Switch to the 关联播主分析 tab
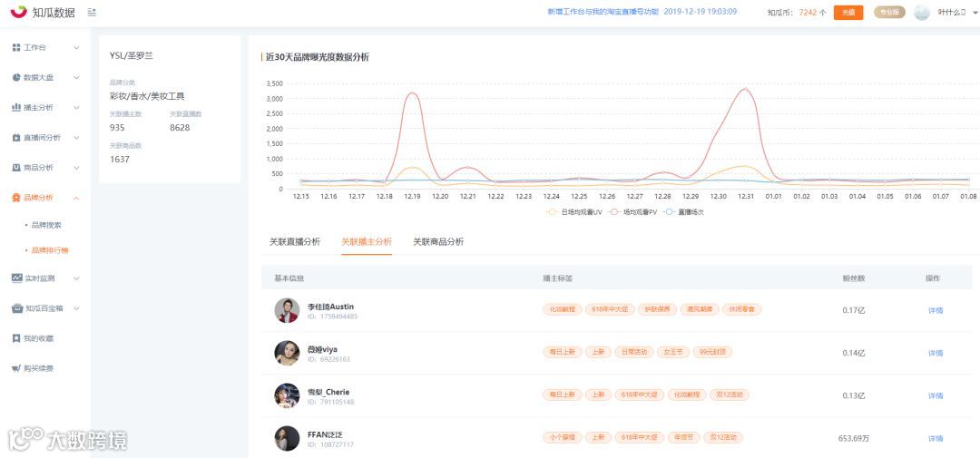Image resolution: width=980 pixels, height=458 pixels. coord(367,242)
